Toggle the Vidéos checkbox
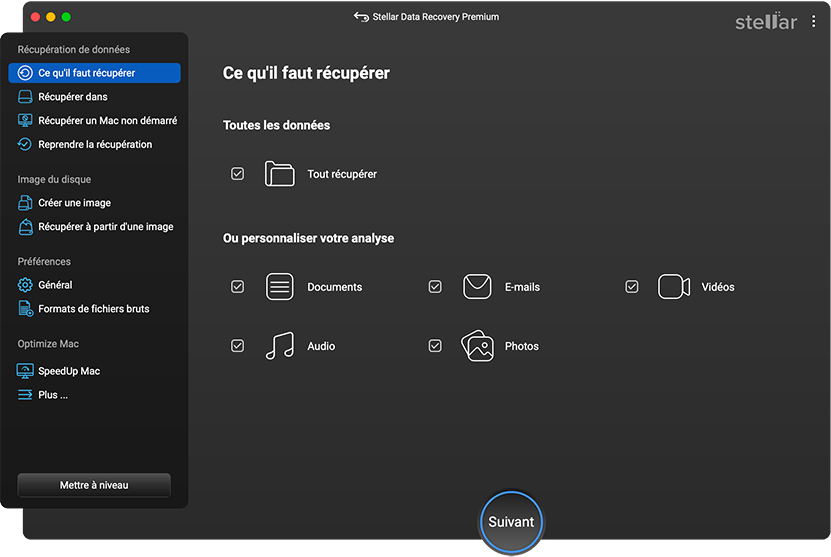The height and width of the screenshot is (557, 831). point(632,287)
